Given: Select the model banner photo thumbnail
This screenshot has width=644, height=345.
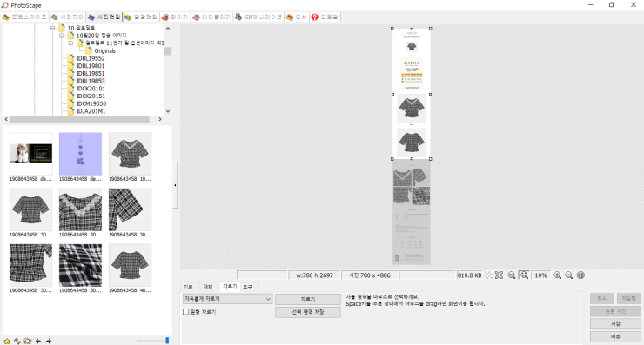Looking at the screenshot, I should coord(30,154).
